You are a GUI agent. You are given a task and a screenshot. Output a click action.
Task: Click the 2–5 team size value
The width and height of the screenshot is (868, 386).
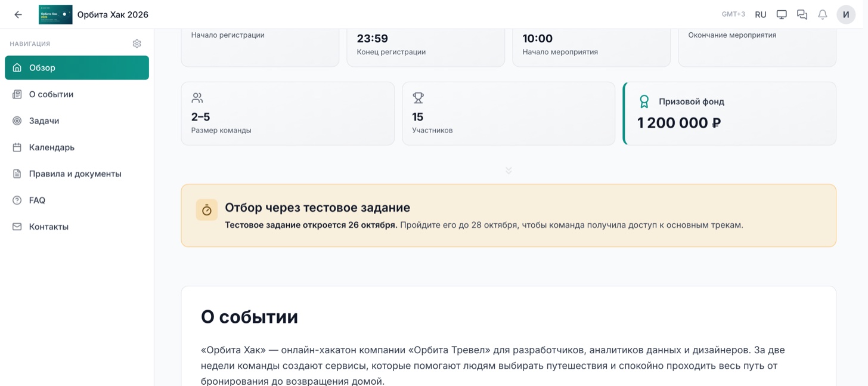click(x=201, y=117)
